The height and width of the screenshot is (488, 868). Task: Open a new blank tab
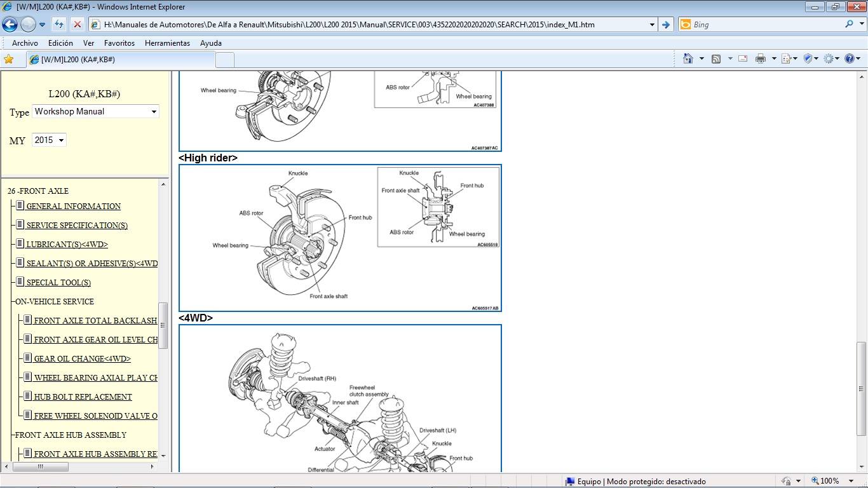[225, 60]
